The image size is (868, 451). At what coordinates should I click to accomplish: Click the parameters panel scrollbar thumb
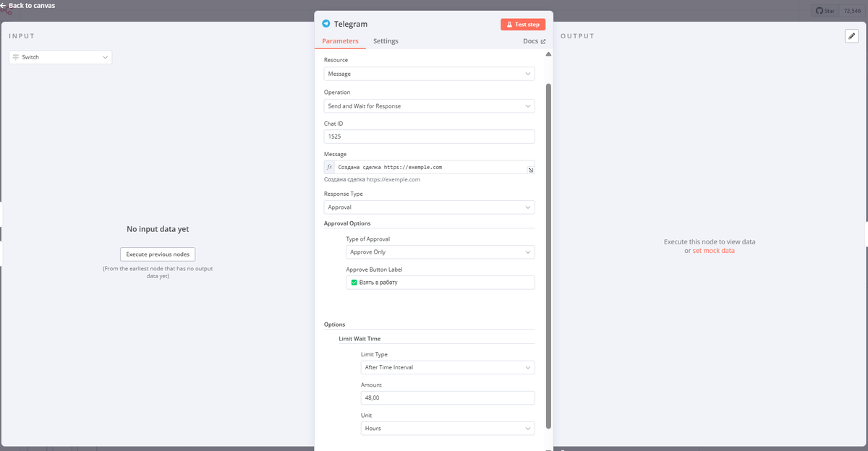(548, 255)
